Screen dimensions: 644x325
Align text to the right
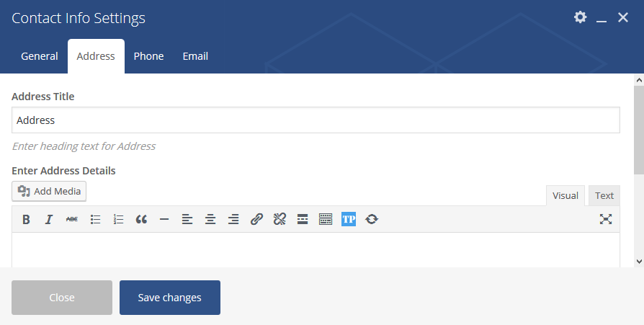pos(233,220)
